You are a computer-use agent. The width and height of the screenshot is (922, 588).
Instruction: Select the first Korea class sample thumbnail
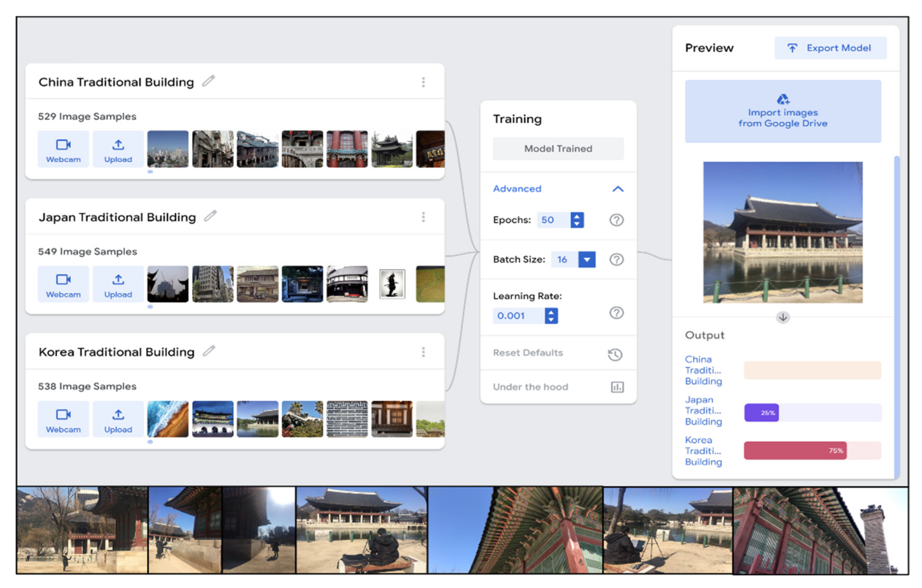coord(168,419)
